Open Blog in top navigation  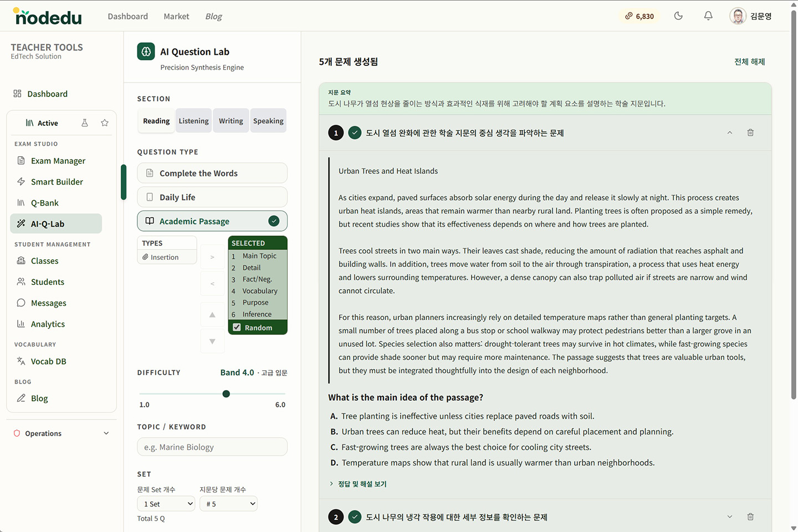[213, 16]
